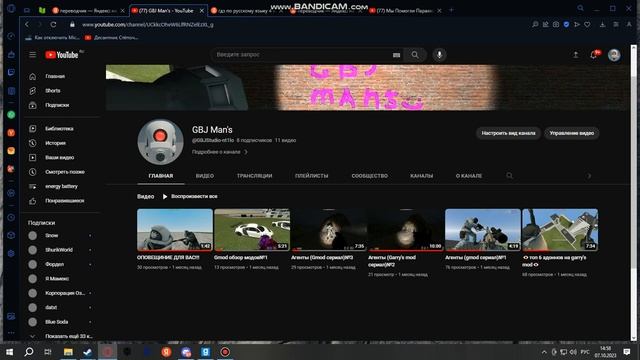The height and width of the screenshot is (360, 640).
Task: Click the browser address bar URL
Action: 148,24
